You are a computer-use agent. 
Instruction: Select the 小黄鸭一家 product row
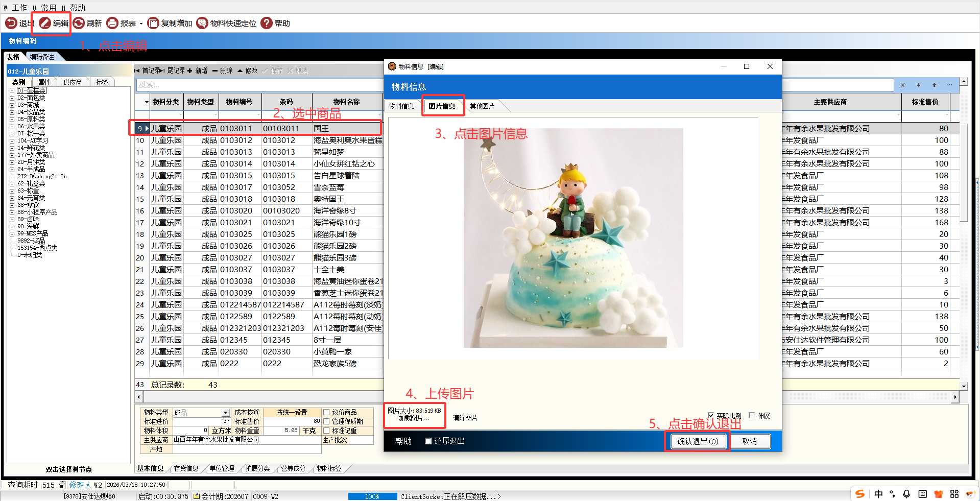259,352
